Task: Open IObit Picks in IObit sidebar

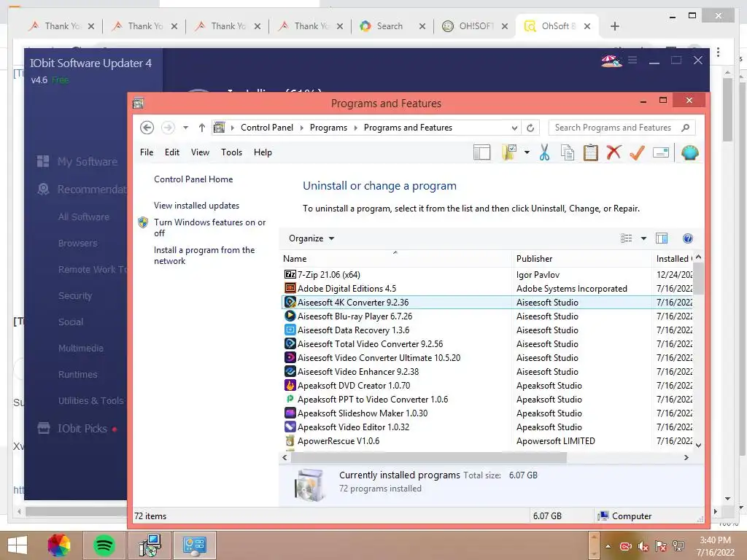Action: click(77, 429)
